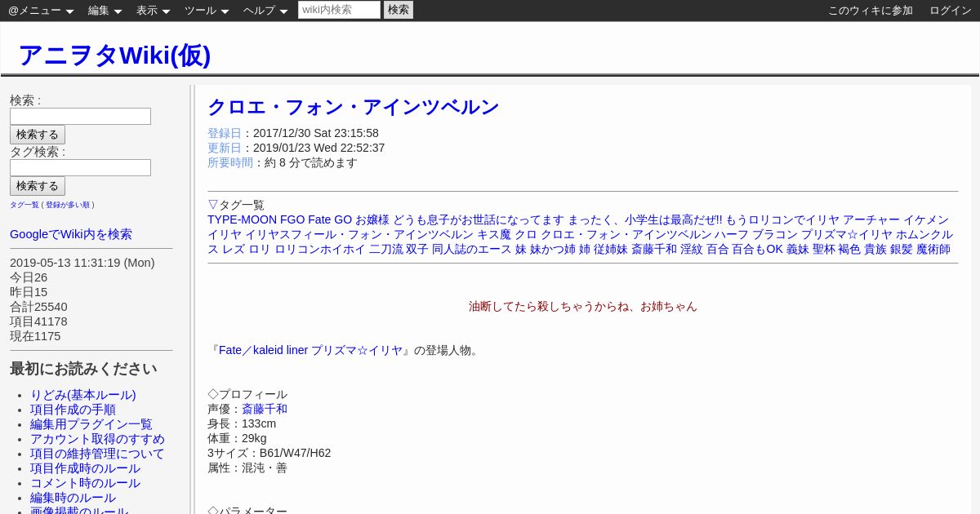
Task: Click the キス魔 tag
Action: [494, 234]
